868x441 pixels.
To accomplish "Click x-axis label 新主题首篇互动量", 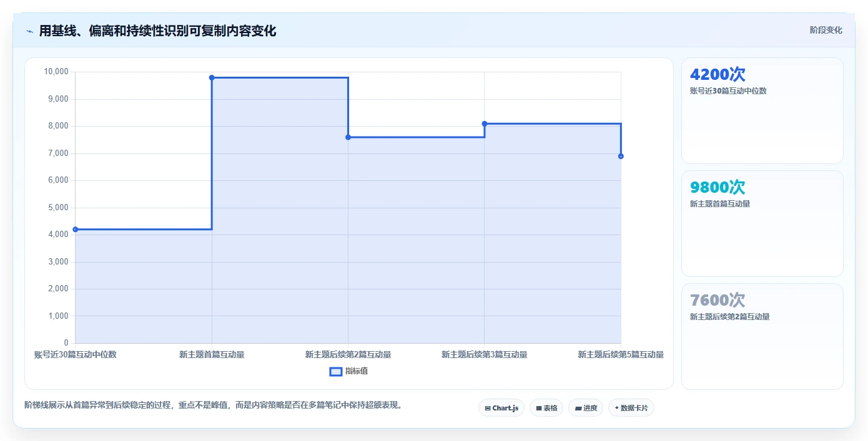I will click(x=212, y=354).
